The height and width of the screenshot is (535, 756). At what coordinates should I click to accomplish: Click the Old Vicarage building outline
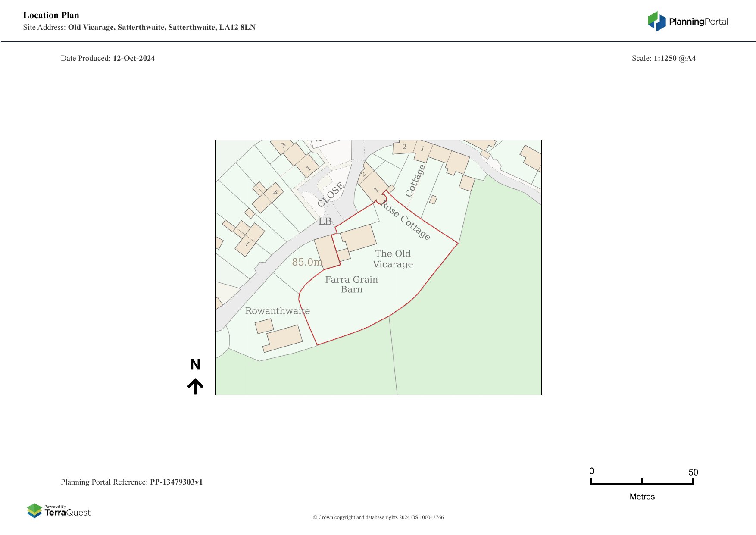(x=359, y=238)
